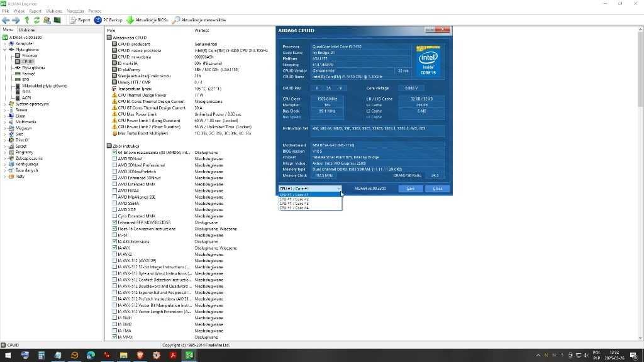Viewport: 644px width, 362px height.
Task: Open Aktualizacje BIOSu from the toolbar
Action: (x=147, y=20)
